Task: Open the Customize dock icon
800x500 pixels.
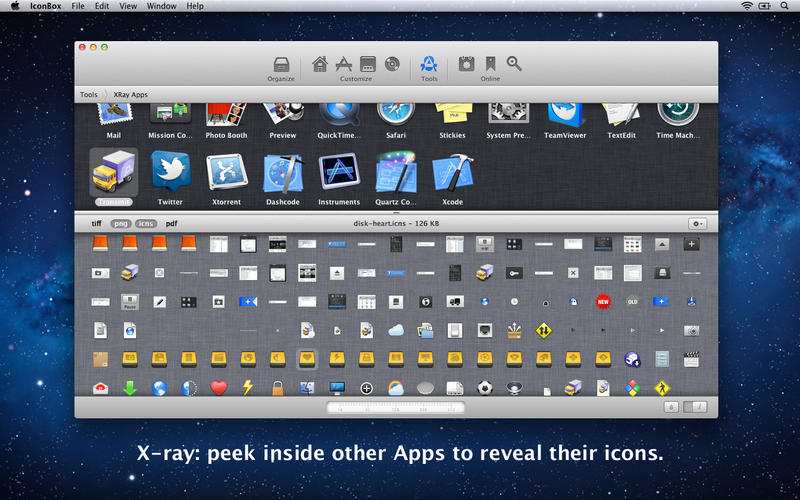Action: pos(368,64)
